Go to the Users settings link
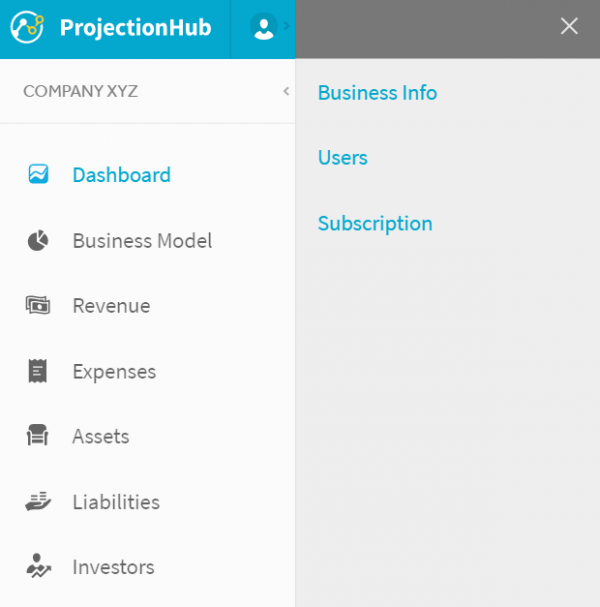This screenshot has width=600, height=607. [x=343, y=158]
